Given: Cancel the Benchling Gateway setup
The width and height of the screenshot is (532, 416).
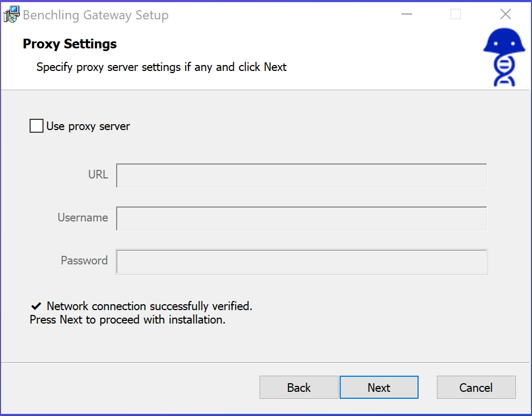Looking at the screenshot, I should [476, 388].
